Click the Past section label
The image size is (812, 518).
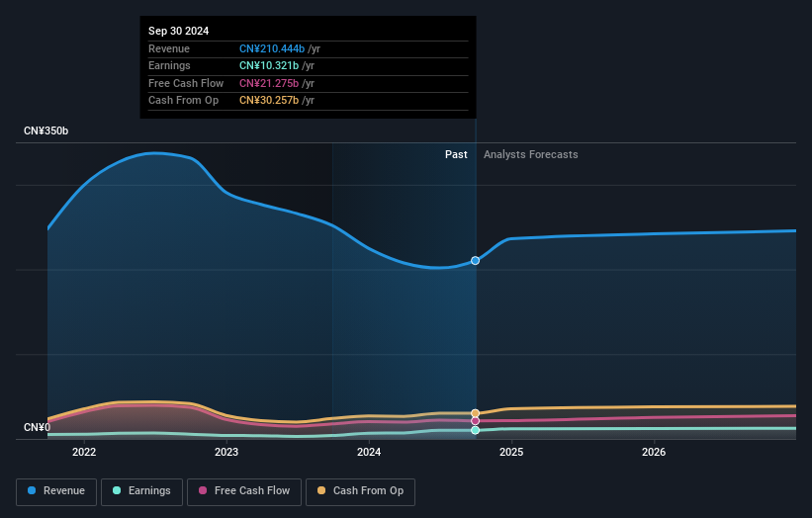pos(456,155)
